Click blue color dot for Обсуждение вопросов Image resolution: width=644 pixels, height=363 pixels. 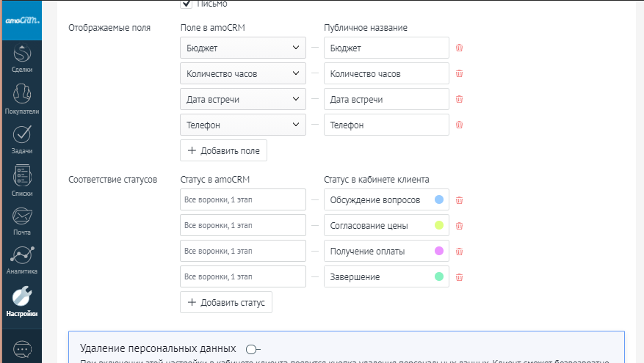(439, 200)
